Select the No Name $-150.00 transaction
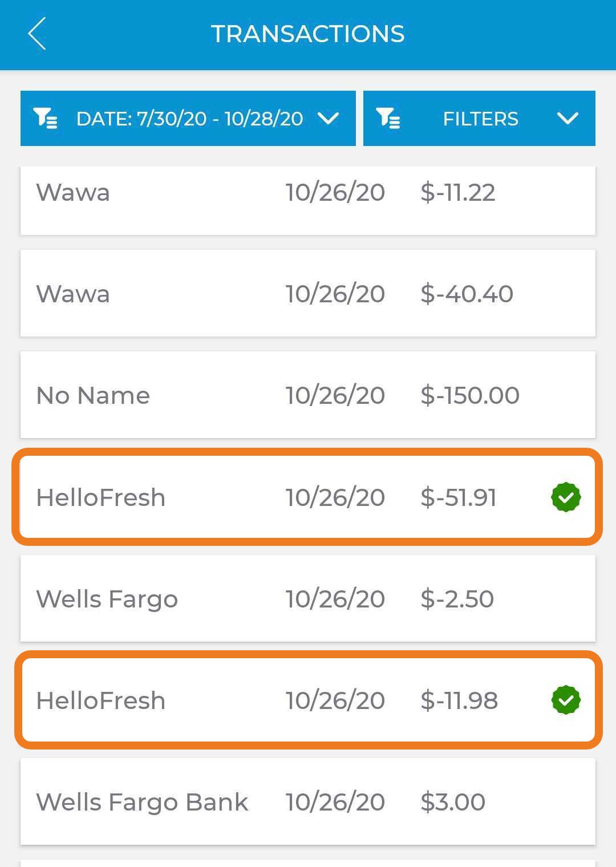This screenshot has width=616, height=867. [308, 395]
